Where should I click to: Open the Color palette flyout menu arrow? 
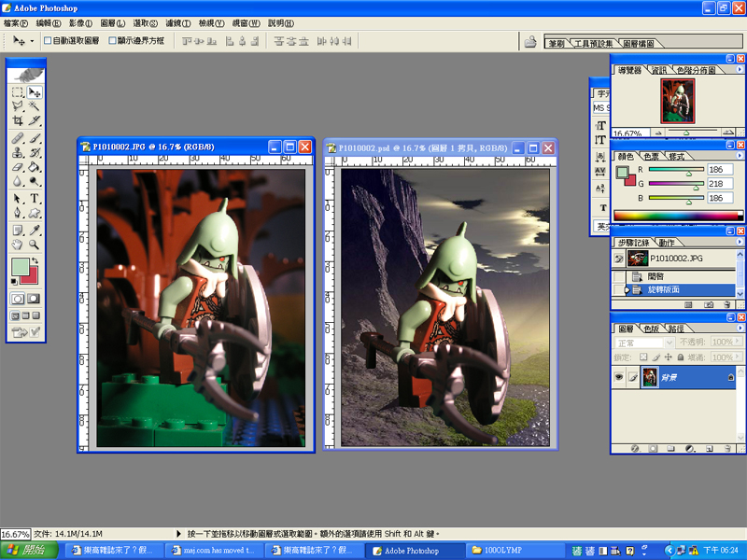738,156
